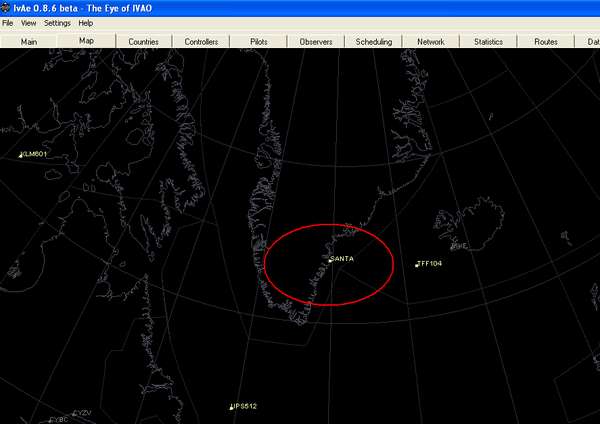Open the Controllers tab

pyautogui.click(x=201, y=42)
